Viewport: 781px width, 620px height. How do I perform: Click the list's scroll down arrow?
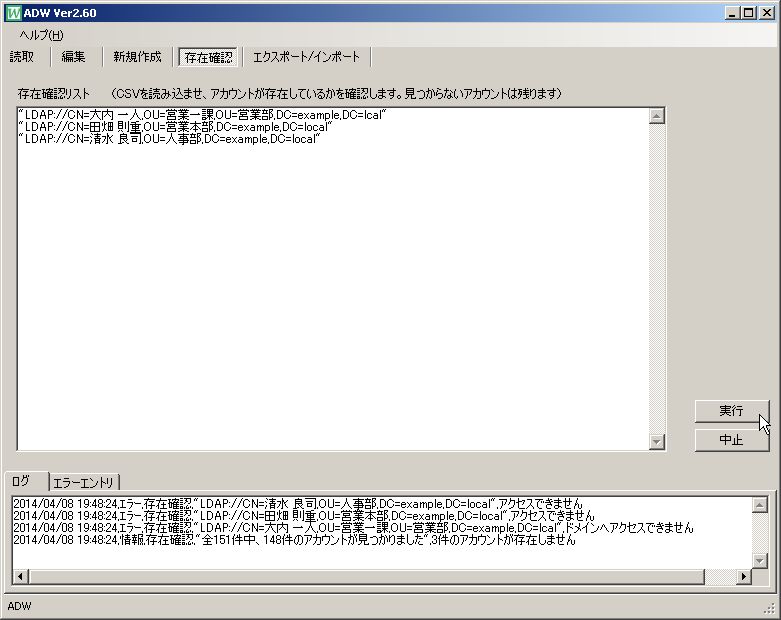[657, 442]
